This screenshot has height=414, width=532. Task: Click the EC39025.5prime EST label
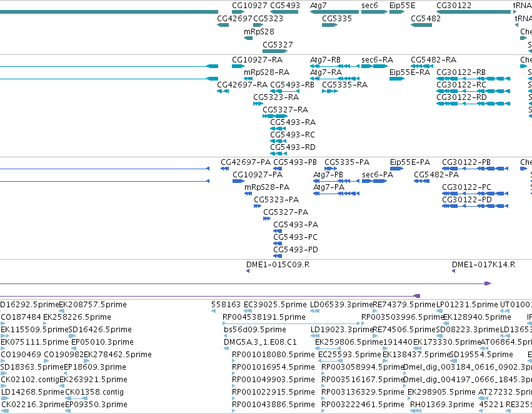coord(275,305)
